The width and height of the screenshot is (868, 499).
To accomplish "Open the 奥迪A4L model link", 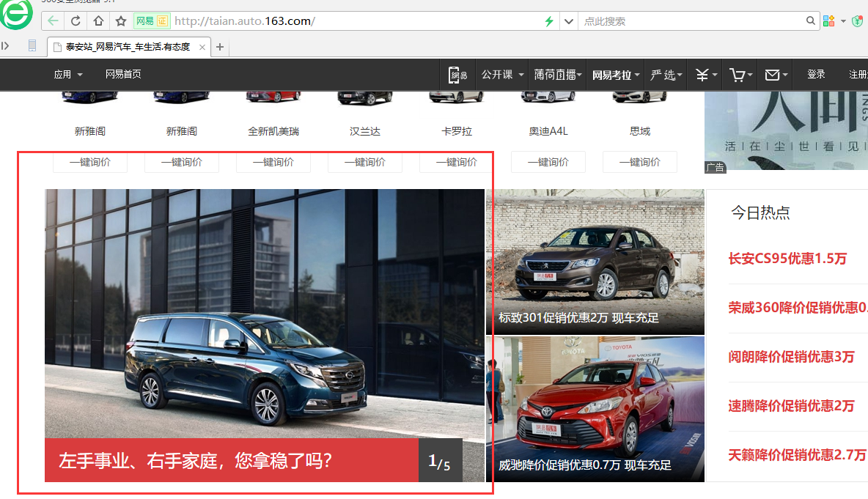I will tap(548, 131).
